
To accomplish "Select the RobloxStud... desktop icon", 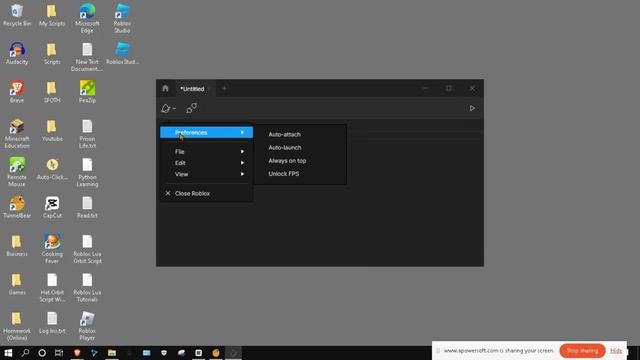I will coord(122,53).
